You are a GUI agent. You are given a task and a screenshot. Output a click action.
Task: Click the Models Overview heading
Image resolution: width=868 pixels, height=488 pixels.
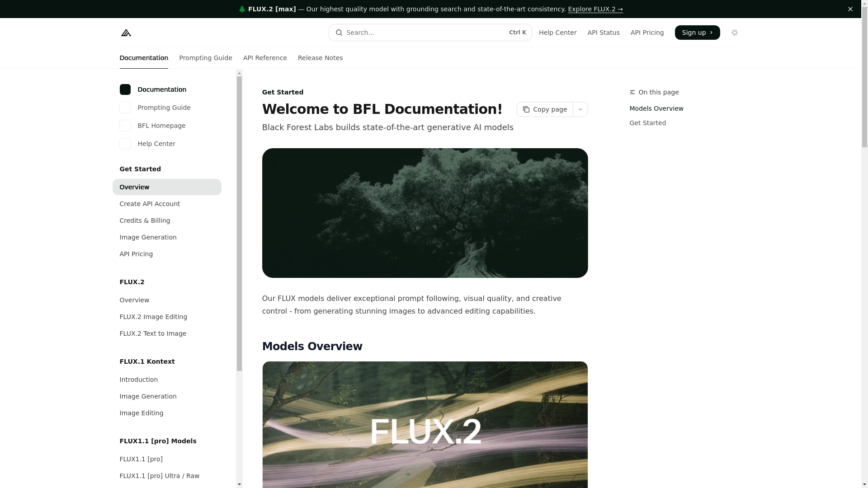point(312,347)
